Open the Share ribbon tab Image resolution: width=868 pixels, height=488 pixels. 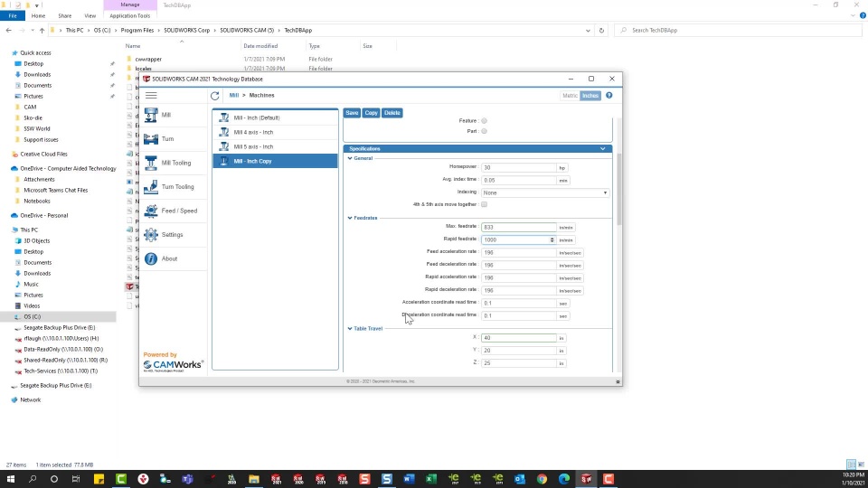65,16
